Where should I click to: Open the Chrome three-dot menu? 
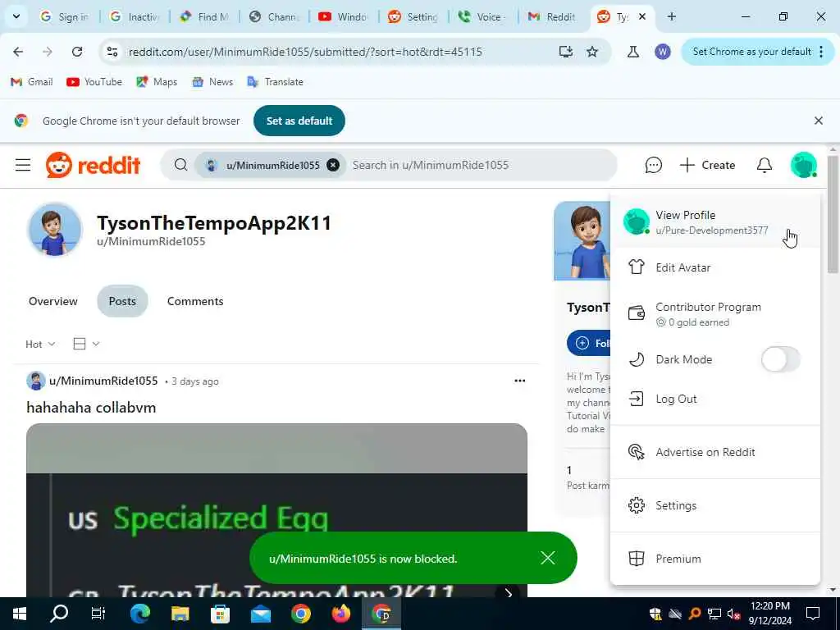point(821,52)
